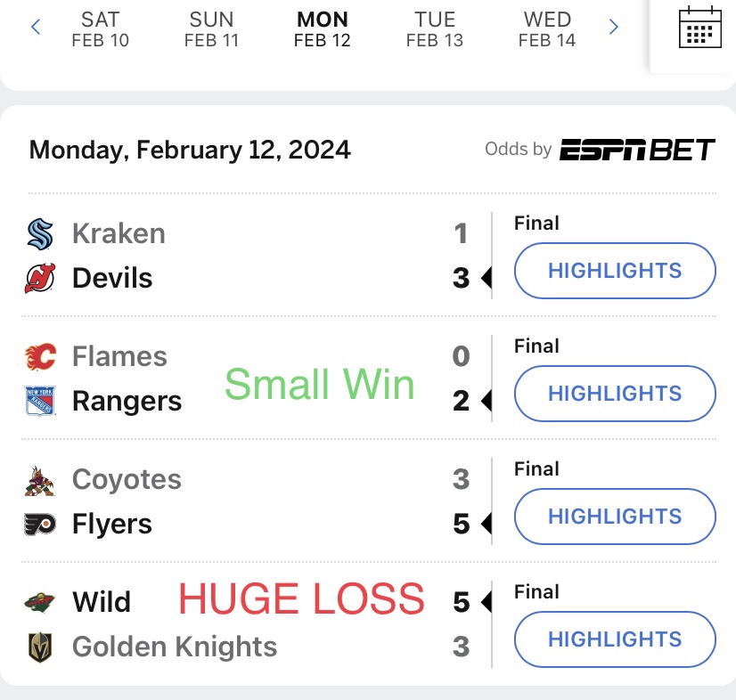This screenshot has width=736, height=700.
Task: Open the ESPN BET odds logo link
Action: tap(637, 150)
